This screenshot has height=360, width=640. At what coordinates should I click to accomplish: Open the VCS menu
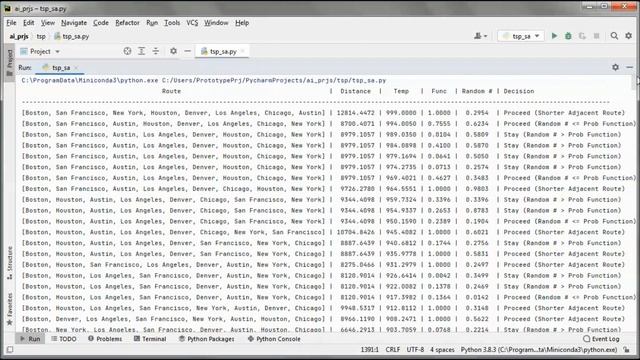click(192, 23)
